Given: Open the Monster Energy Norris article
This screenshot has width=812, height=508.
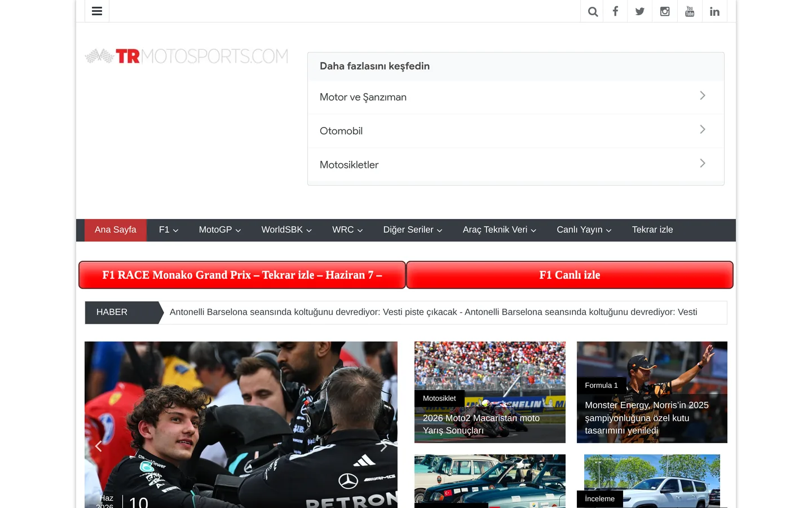Looking at the screenshot, I should 647,418.
